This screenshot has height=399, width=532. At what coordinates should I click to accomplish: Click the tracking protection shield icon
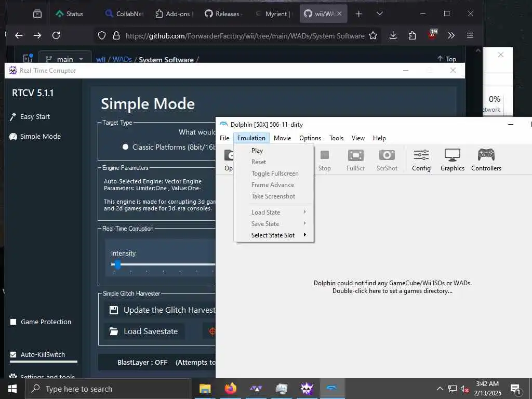click(102, 36)
